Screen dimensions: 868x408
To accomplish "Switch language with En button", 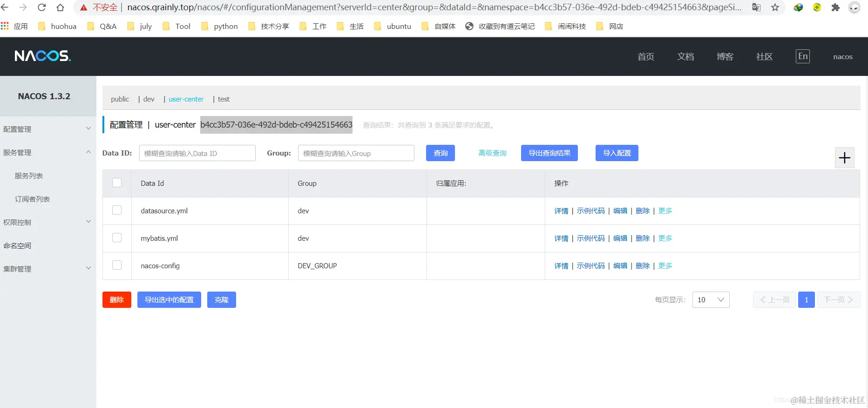I will [x=803, y=56].
